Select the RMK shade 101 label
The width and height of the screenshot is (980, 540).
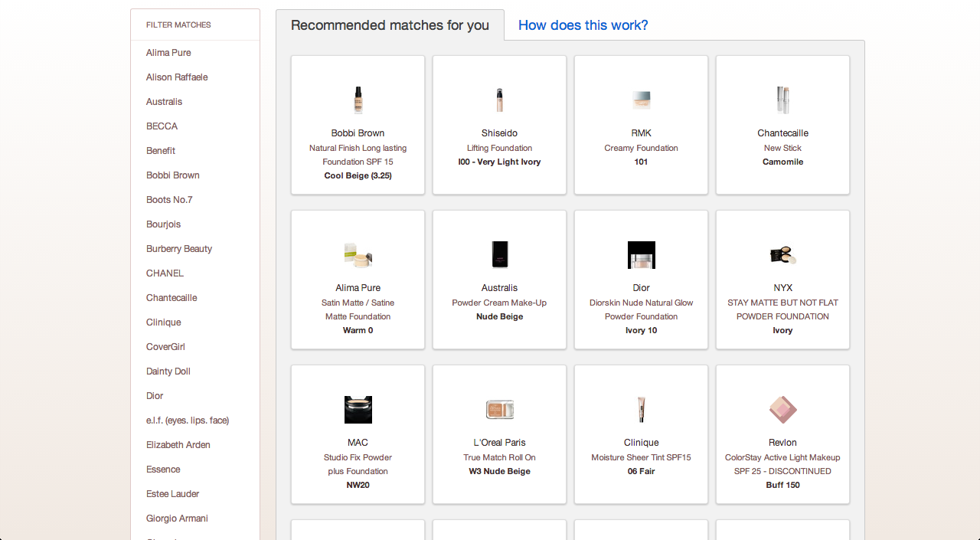click(x=641, y=162)
